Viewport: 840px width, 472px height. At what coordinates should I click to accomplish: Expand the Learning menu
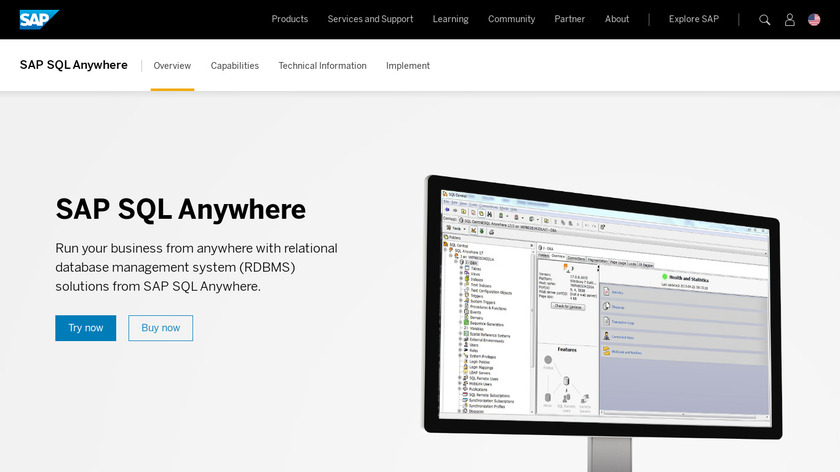click(450, 19)
